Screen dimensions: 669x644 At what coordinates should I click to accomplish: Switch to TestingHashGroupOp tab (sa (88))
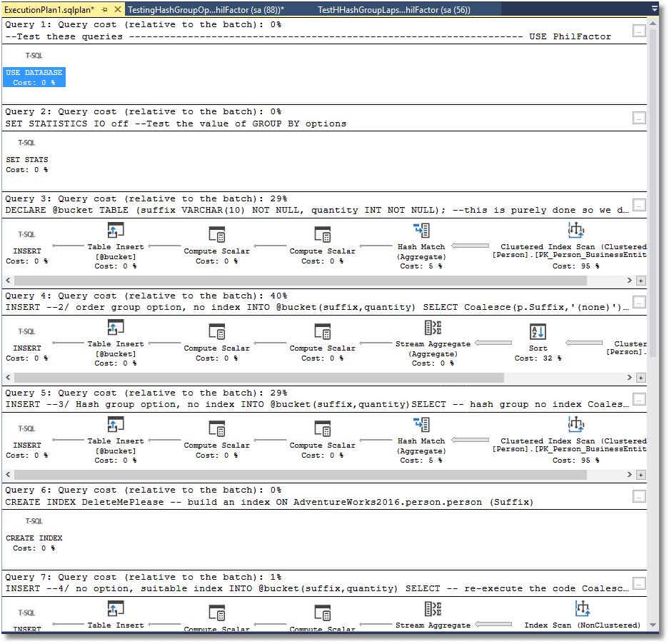pyautogui.click(x=206, y=9)
